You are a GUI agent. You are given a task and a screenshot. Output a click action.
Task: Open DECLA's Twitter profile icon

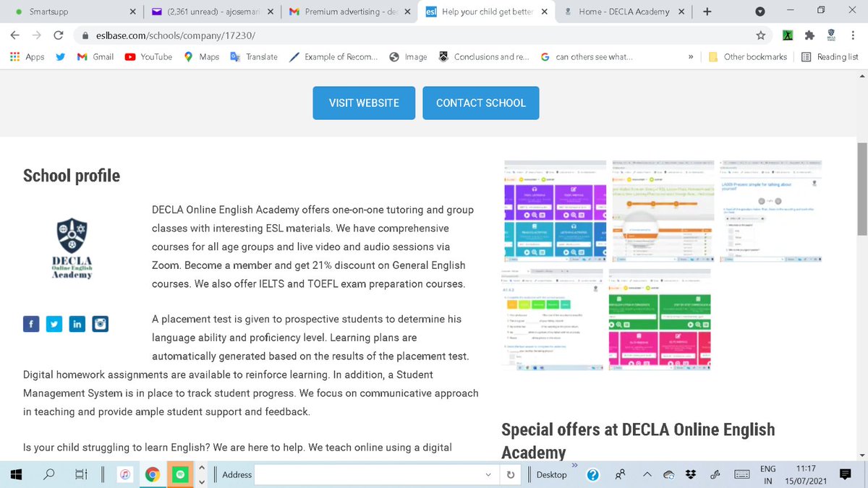[54, 324]
